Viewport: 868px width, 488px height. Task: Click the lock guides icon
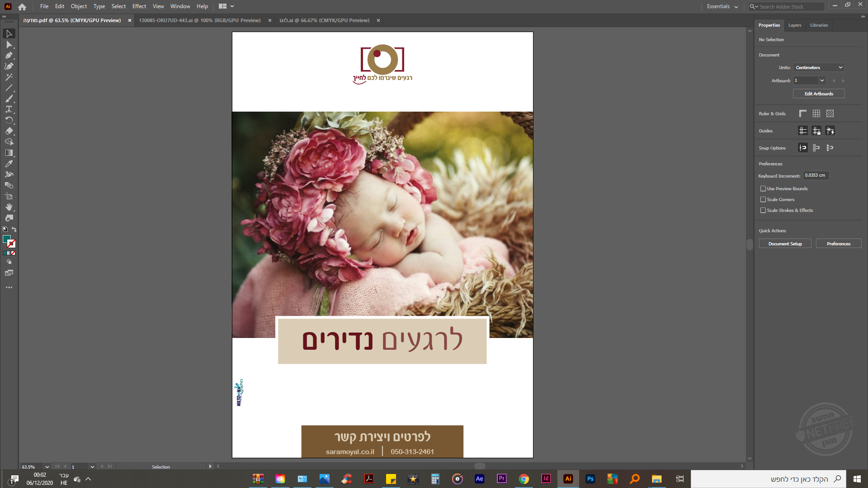click(816, 131)
